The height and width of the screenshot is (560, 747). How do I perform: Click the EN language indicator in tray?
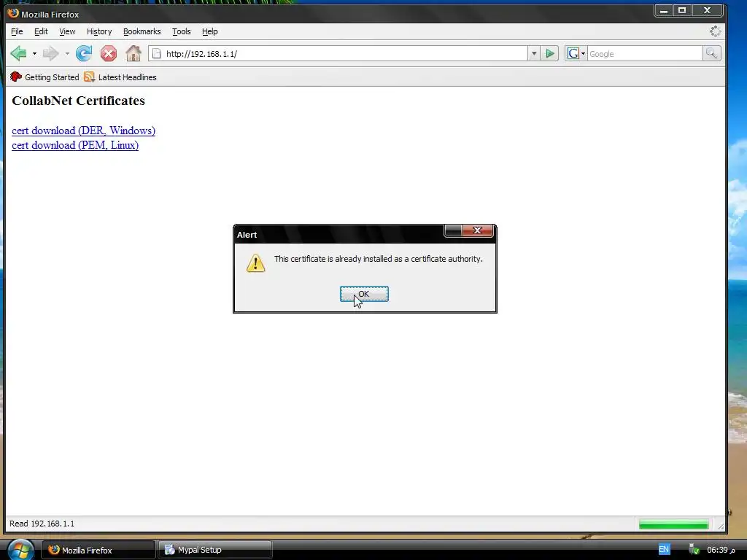click(x=664, y=550)
